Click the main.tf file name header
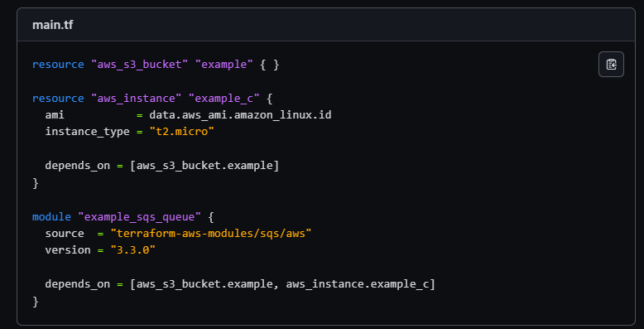644x329 pixels. [53, 25]
